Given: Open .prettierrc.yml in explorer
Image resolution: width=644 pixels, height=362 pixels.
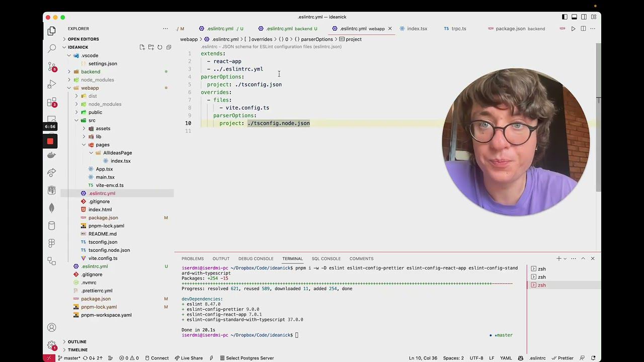Looking at the screenshot, I should tap(97, 291).
